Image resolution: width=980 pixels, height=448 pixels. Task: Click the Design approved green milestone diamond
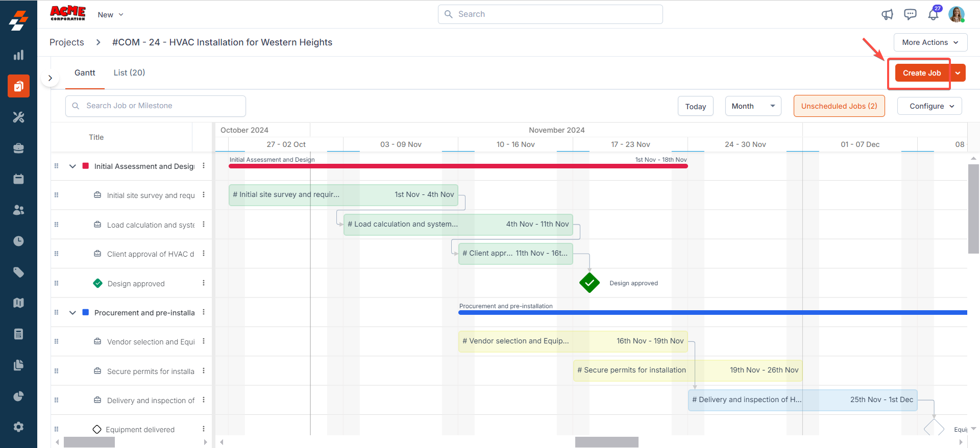[590, 283]
